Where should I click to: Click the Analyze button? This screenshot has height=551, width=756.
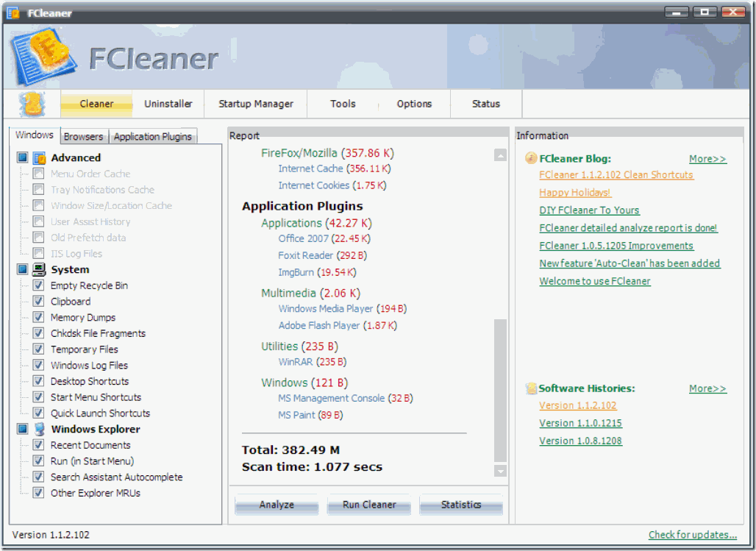(x=277, y=505)
